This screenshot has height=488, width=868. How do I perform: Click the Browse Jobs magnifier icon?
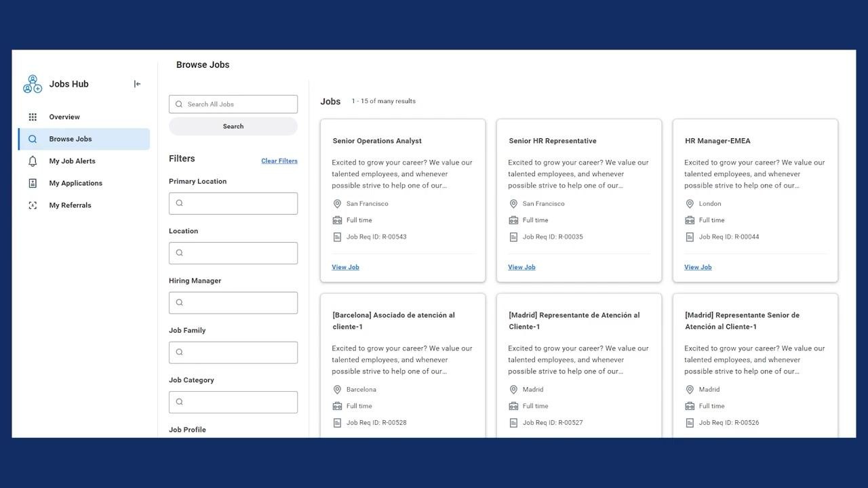click(33, 139)
